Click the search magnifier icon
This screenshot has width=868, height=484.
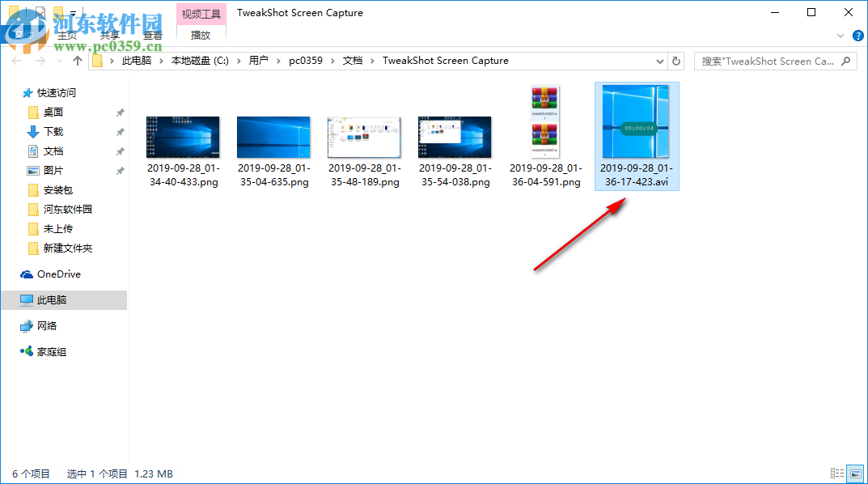pos(845,61)
